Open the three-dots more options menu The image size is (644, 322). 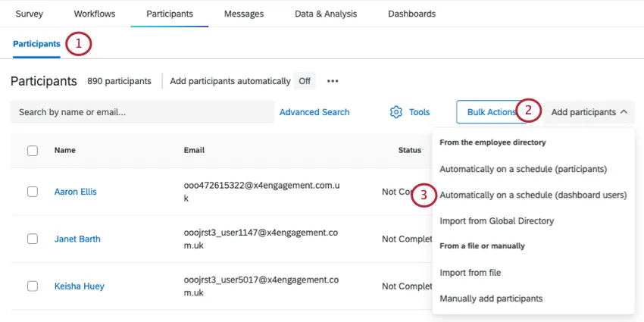(333, 81)
